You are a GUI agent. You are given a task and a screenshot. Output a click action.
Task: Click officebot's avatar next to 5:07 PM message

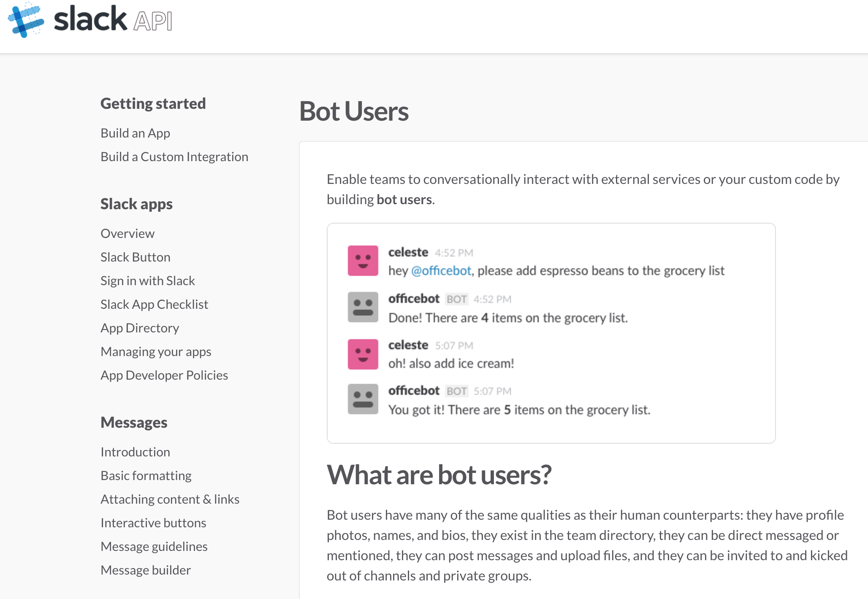click(363, 398)
